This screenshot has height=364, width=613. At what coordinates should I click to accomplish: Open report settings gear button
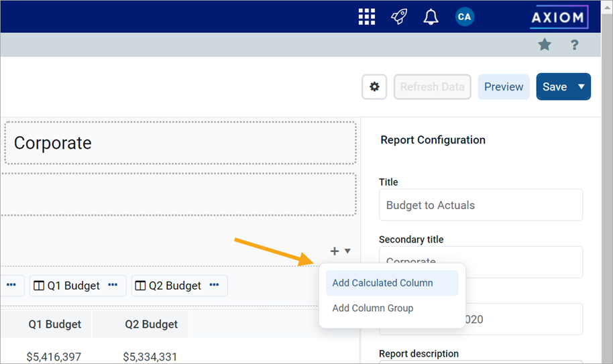(x=374, y=86)
